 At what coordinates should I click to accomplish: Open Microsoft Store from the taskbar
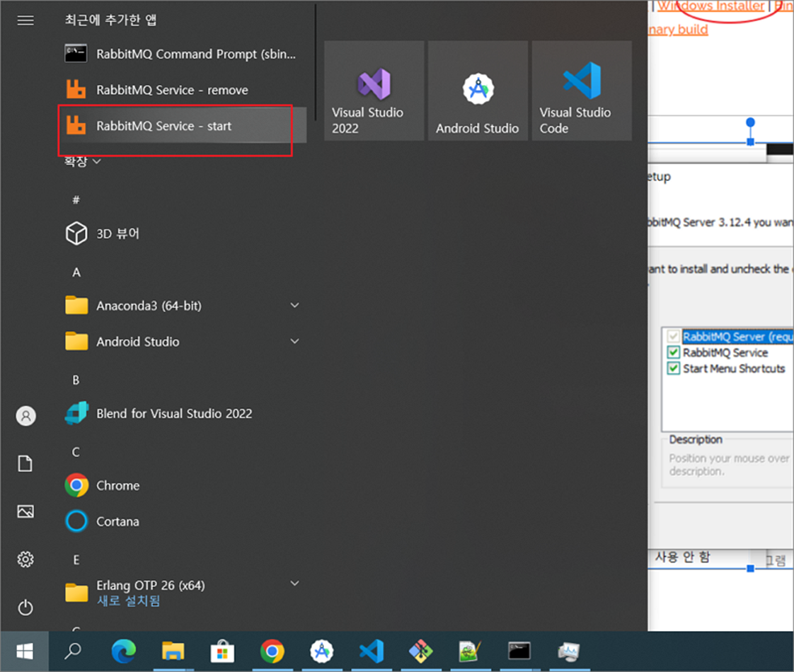click(x=222, y=651)
